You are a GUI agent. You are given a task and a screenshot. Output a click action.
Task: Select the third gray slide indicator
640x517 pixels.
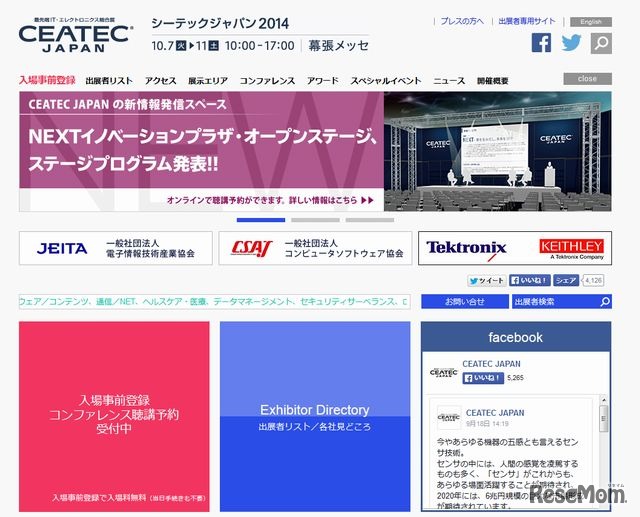tap(370, 220)
